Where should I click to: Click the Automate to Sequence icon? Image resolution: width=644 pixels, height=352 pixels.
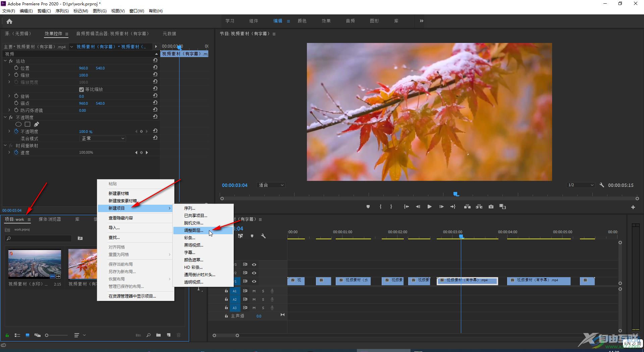click(138, 335)
